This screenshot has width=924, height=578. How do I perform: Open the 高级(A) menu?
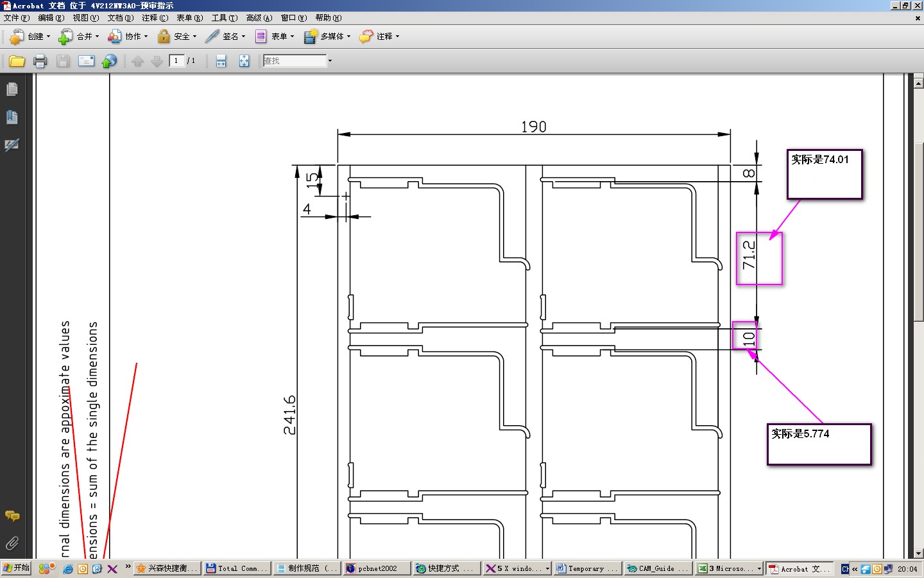[259, 18]
